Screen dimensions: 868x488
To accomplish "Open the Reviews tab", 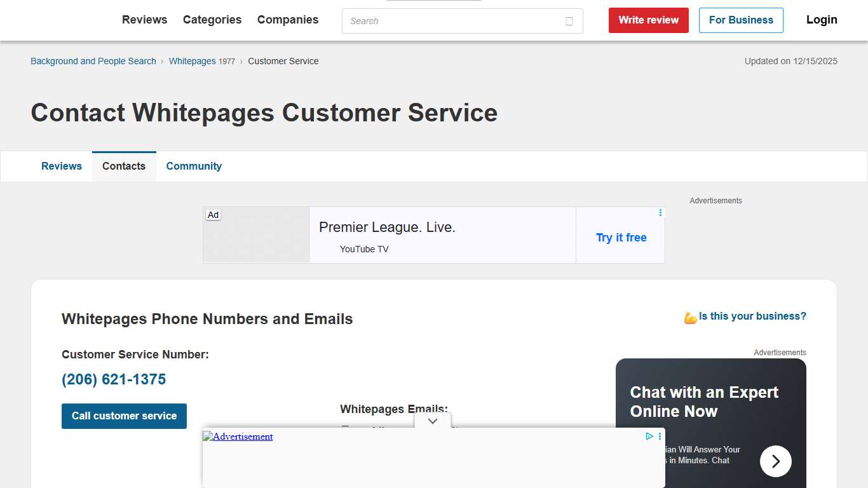I will 62,166.
